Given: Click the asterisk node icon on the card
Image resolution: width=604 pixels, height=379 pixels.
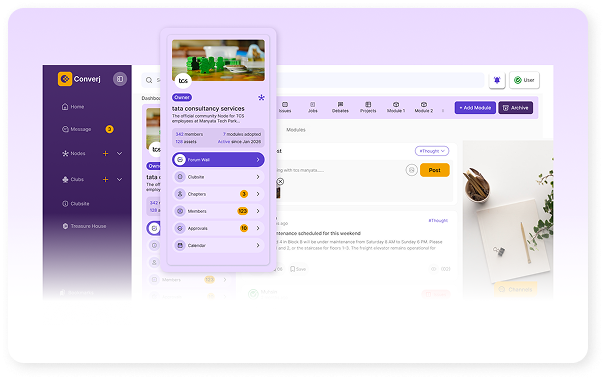Looking at the screenshot, I should [261, 97].
